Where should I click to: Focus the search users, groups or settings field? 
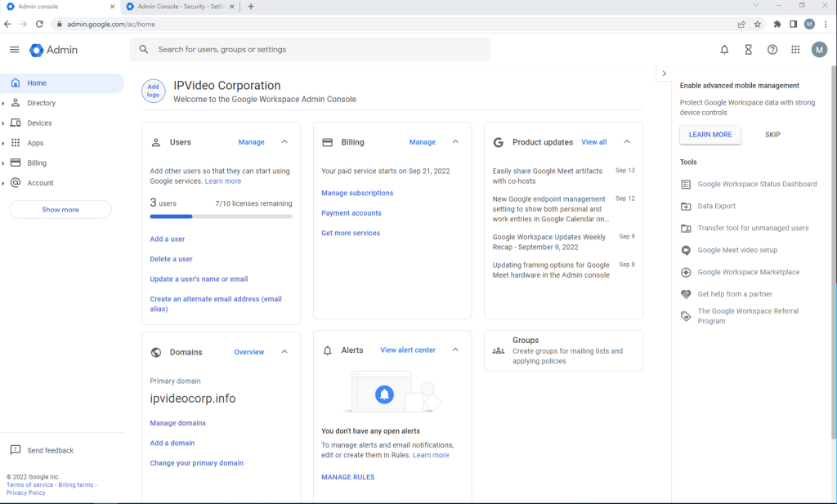coord(310,50)
